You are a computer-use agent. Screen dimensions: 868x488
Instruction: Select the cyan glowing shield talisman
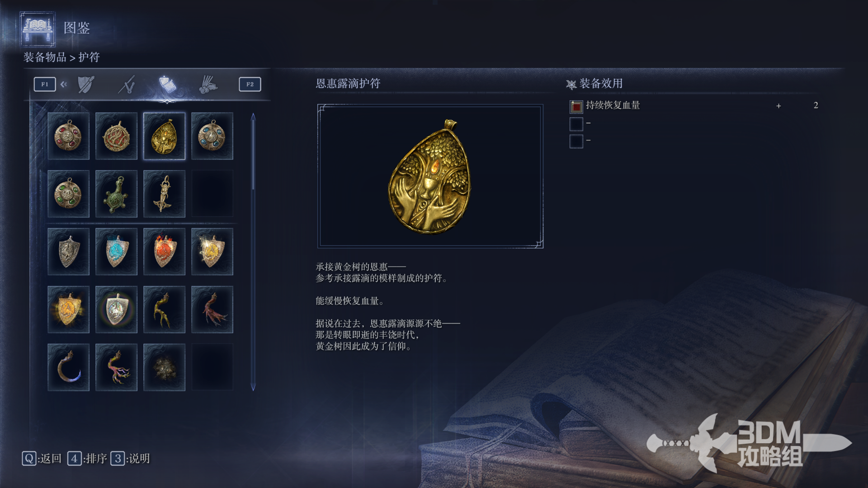(x=116, y=252)
